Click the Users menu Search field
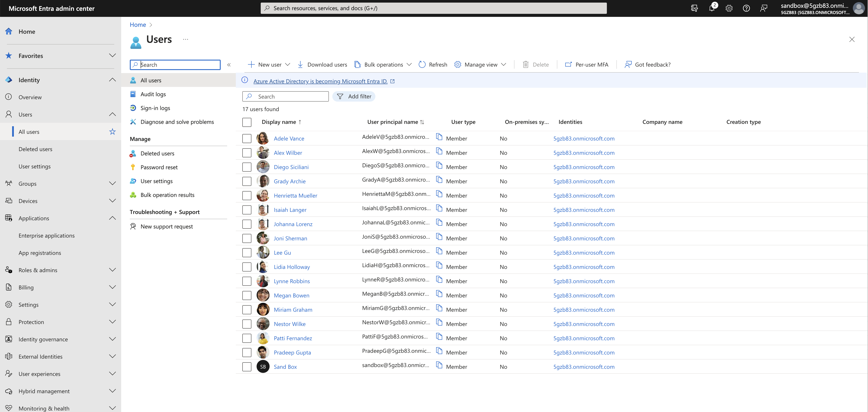 click(175, 65)
